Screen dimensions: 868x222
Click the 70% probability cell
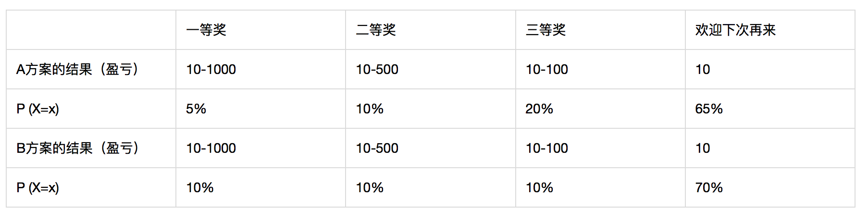pyautogui.click(x=709, y=187)
